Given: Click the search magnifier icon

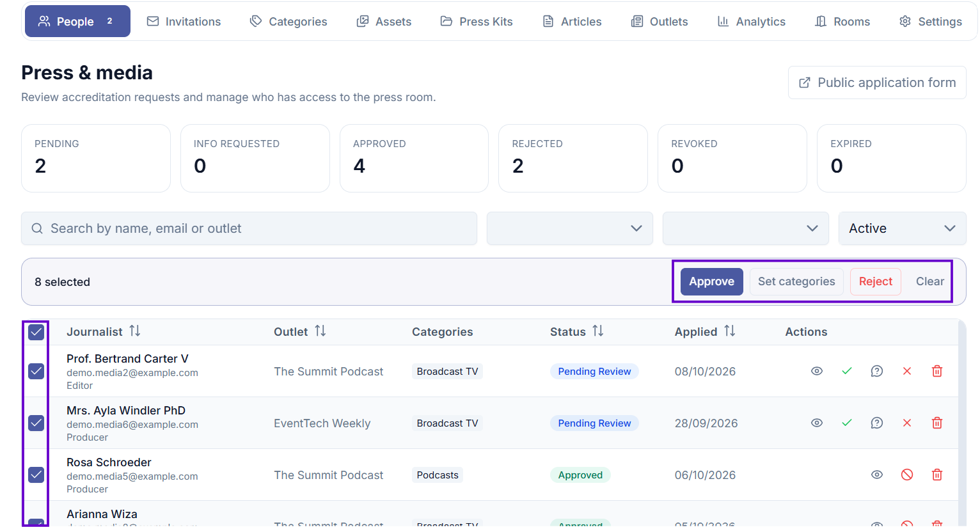Looking at the screenshot, I should 37,228.
